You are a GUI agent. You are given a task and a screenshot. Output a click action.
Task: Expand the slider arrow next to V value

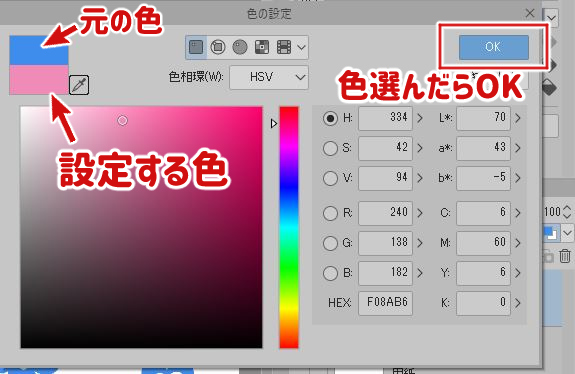[420, 179]
